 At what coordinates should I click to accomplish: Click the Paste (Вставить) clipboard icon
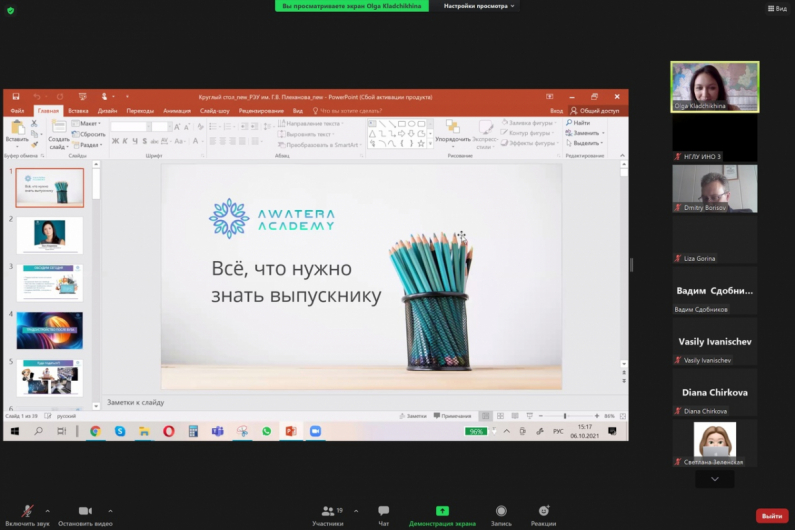(x=17, y=128)
